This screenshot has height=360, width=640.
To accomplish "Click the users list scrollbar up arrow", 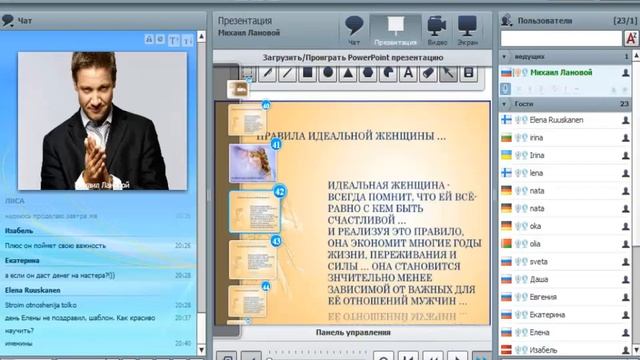I will 636,56.
